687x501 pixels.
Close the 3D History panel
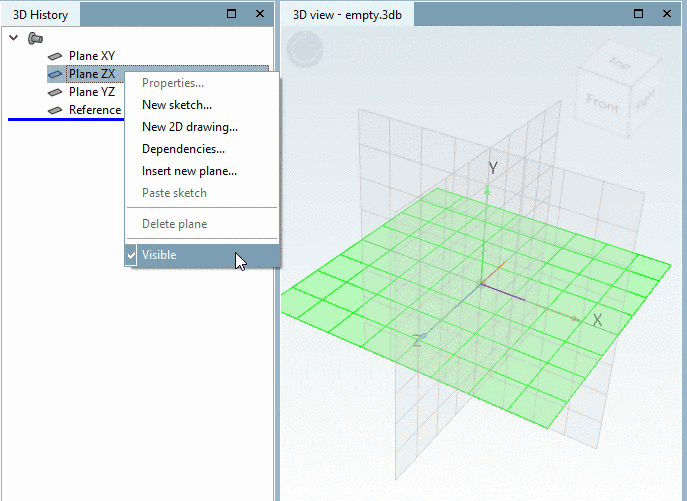pos(260,14)
